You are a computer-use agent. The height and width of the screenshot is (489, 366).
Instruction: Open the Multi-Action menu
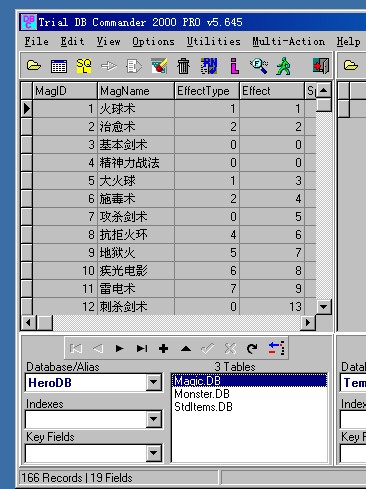[x=288, y=42]
